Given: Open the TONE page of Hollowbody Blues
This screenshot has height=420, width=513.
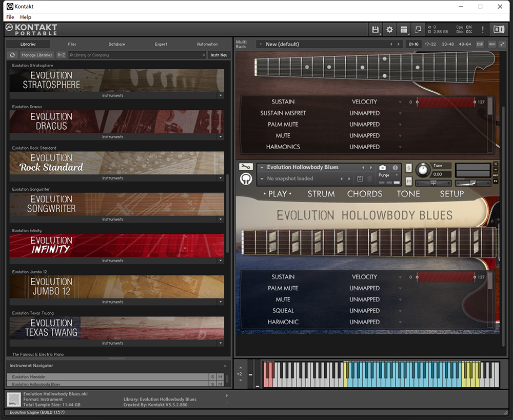Looking at the screenshot, I should click(408, 194).
